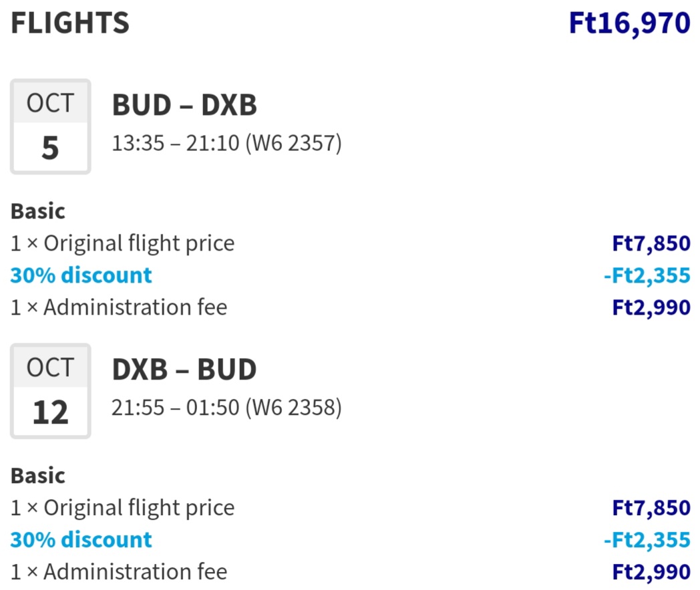Click return discount amount -Ft2,355
This screenshot has width=700, height=590.
click(x=647, y=540)
